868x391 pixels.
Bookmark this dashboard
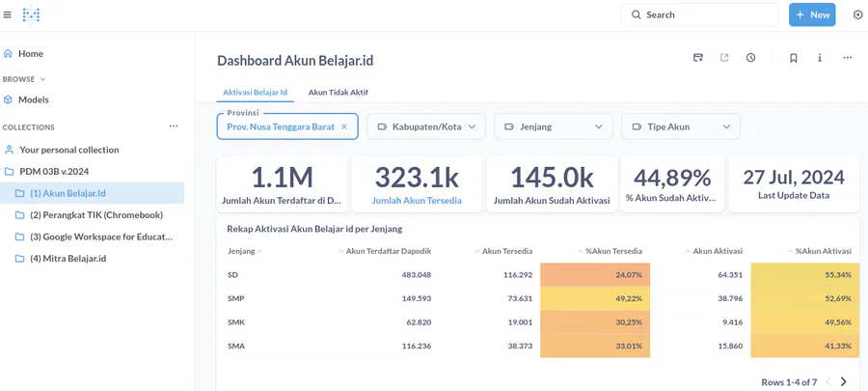(793, 58)
